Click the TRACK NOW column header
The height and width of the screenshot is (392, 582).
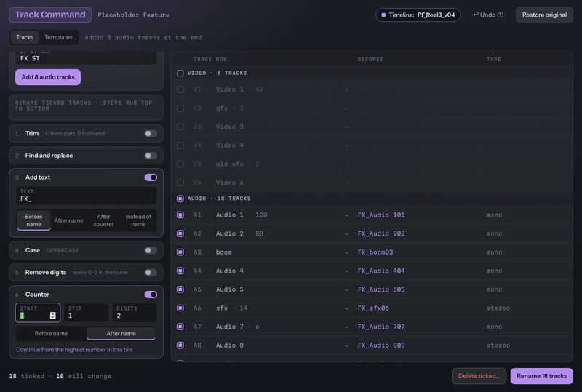(210, 60)
